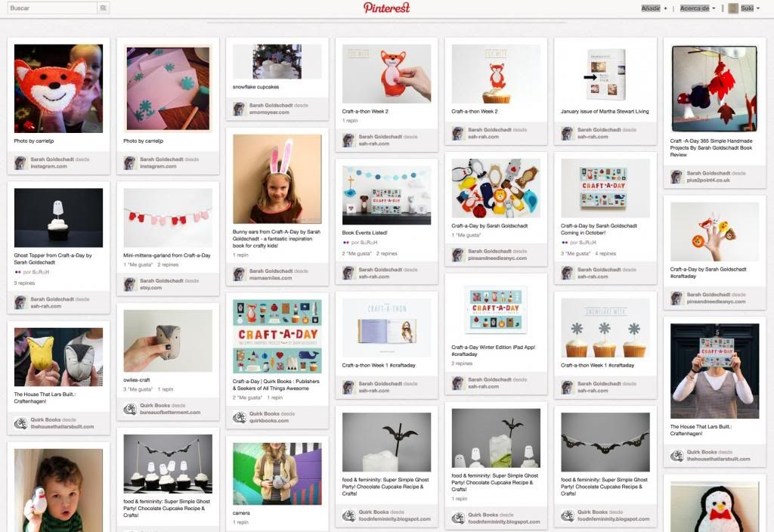
Task: Open the fox puppet with baby photo
Action: click(x=58, y=88)
